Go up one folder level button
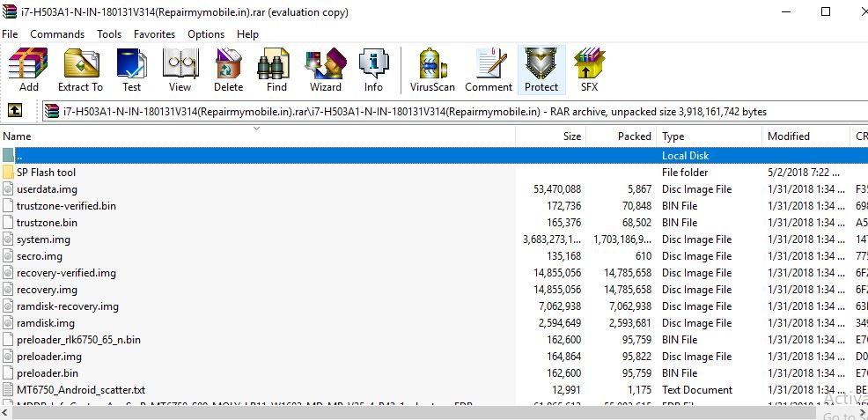Screen dimensions: 868x420 pyautogui.click(x=15, y=111)
